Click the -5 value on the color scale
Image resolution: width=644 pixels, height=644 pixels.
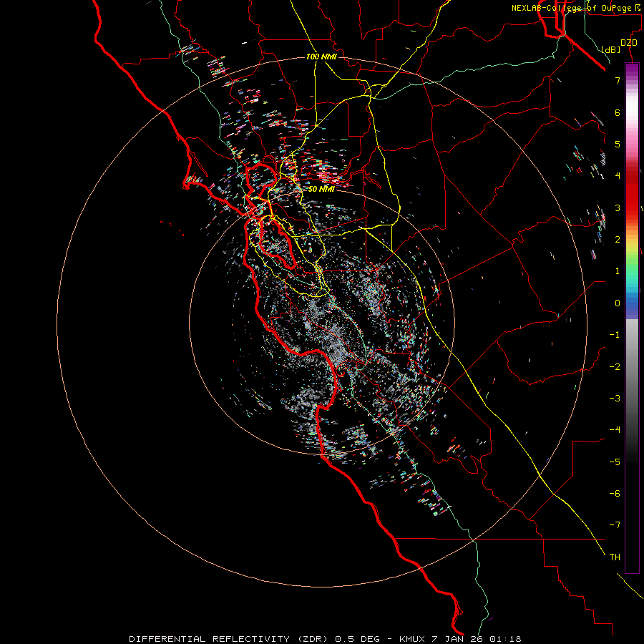[615, 462]
